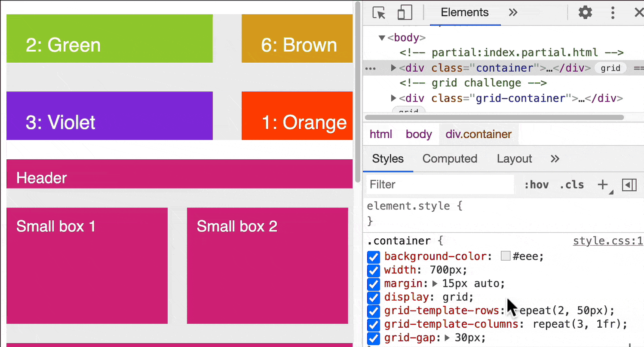Viewport: 644px width, 347px height.
Task: Uncheck the grid-gap property checkbox
Action: 374,338
